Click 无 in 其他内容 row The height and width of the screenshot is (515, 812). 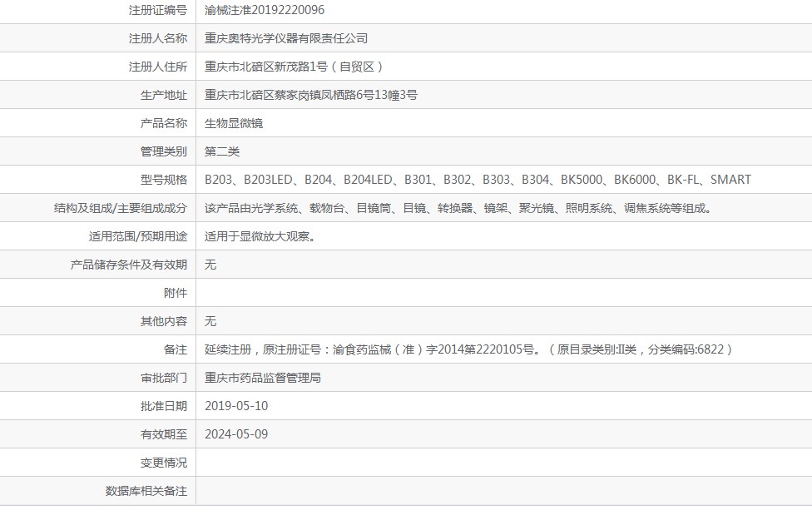[210, 321]
